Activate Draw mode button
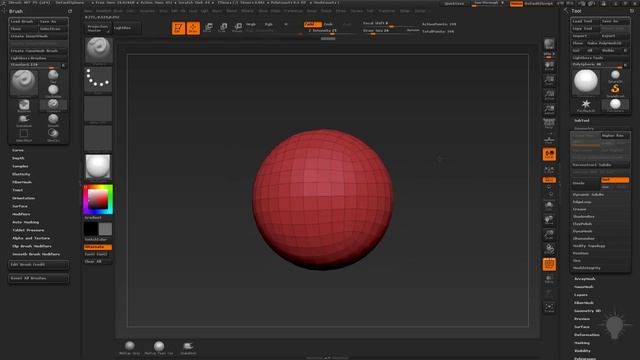 tap(193, 28)
